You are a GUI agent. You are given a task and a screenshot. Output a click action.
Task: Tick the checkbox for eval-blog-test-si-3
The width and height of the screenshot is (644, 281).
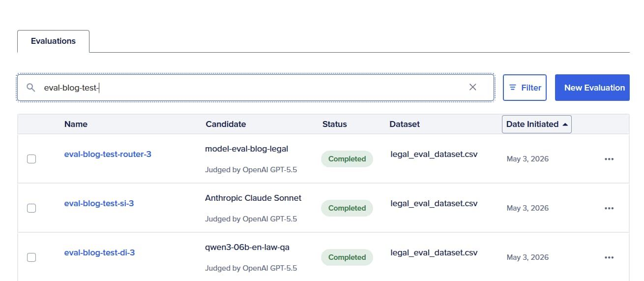pos(31,208)
